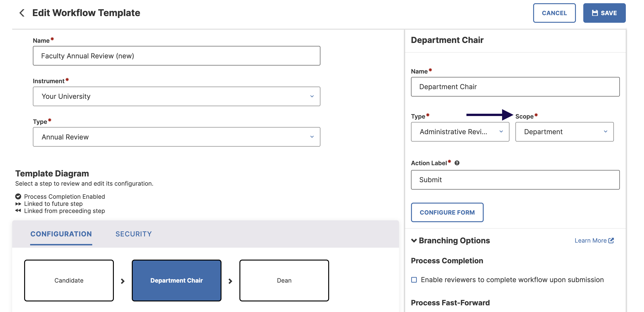Click the Action Label input field
Screen dimensions: 644x312
click(515, 180)
